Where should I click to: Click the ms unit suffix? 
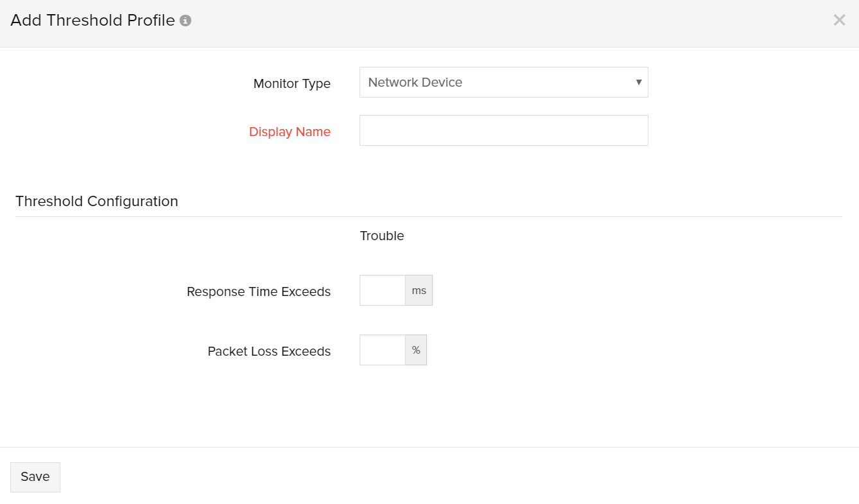pyautogui.click(x=419, y=290)
